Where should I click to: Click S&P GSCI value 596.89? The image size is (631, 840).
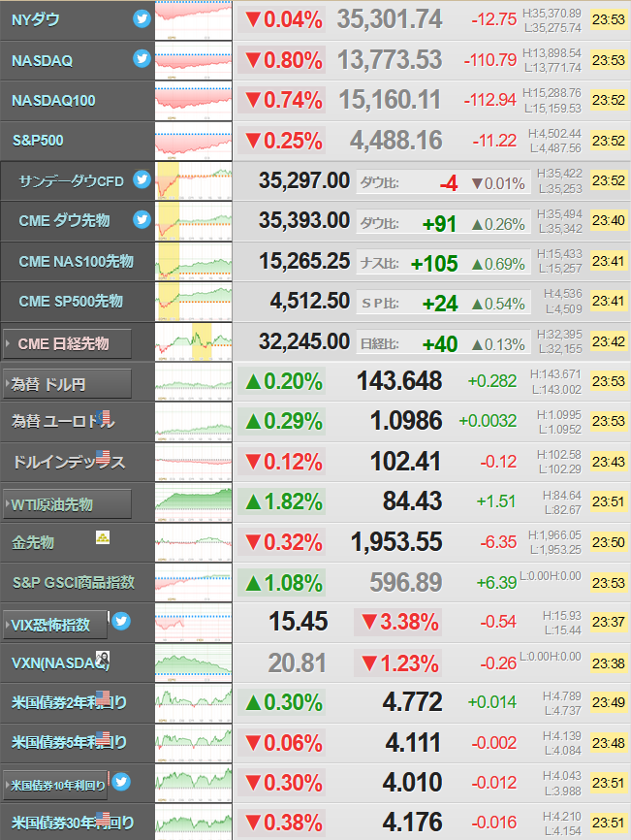tap(406, 582)
